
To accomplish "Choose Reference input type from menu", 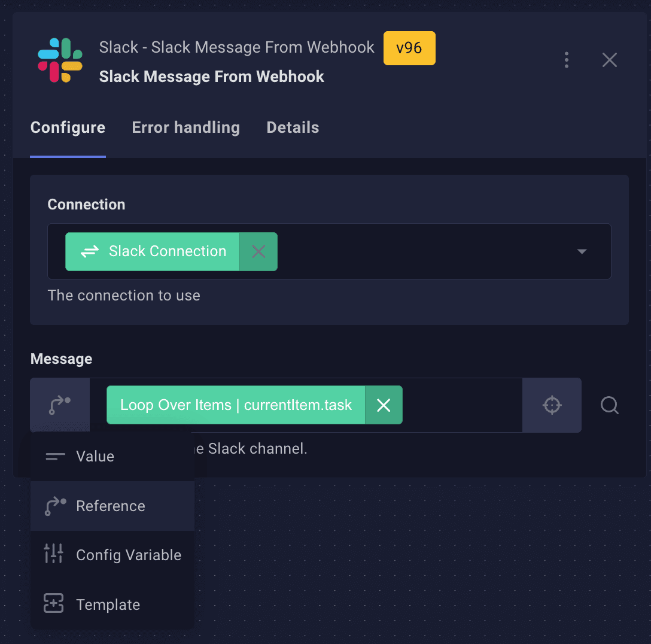I will [x=112, y=506].
